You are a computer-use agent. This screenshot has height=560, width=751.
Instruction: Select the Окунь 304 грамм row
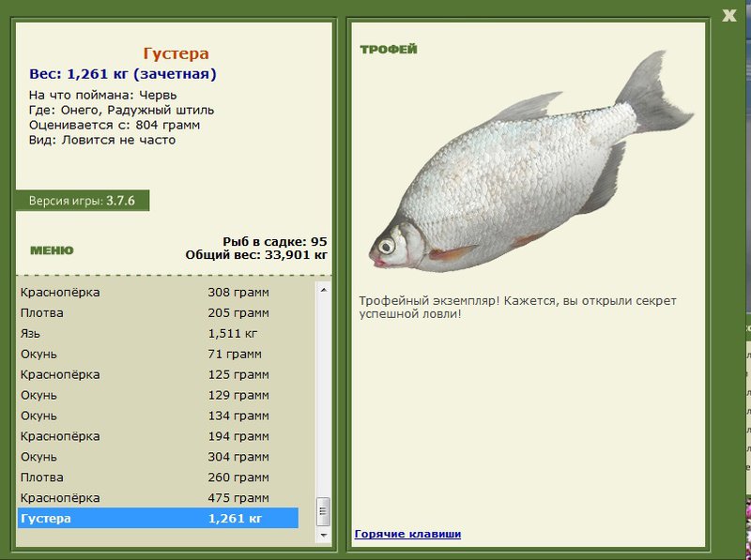coord(158,457)
